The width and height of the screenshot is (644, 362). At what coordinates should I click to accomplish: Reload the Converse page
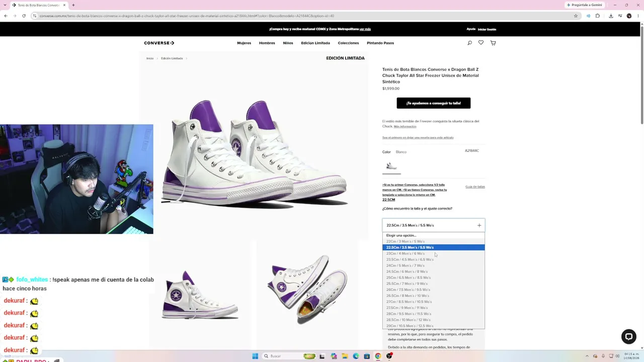click(x=24, y=16)
